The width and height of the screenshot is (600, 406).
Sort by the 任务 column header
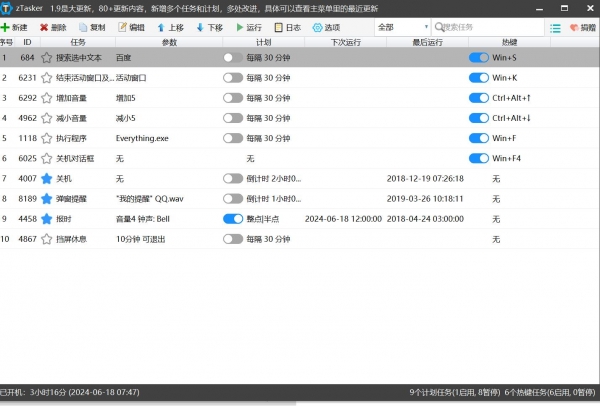[x=78, y=42]
